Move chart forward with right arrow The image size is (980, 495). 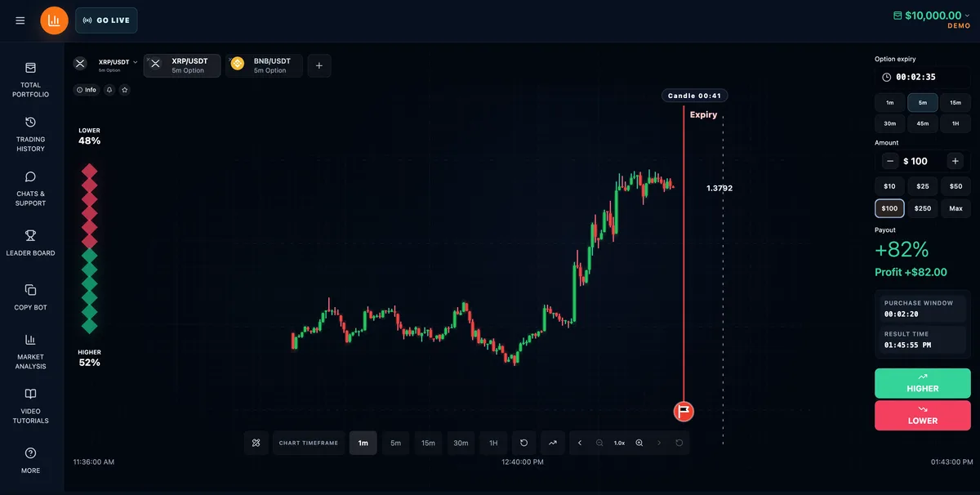[x=659, y=443]
